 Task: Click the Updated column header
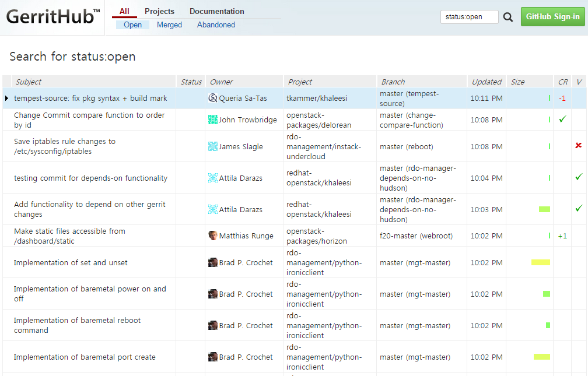pyautogui.click(x=487, y=82)
